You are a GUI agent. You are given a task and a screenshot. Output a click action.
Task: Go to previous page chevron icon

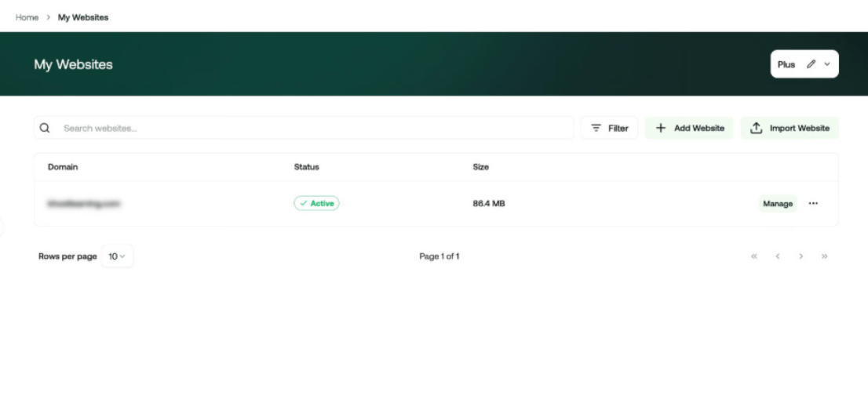[778, 256]
